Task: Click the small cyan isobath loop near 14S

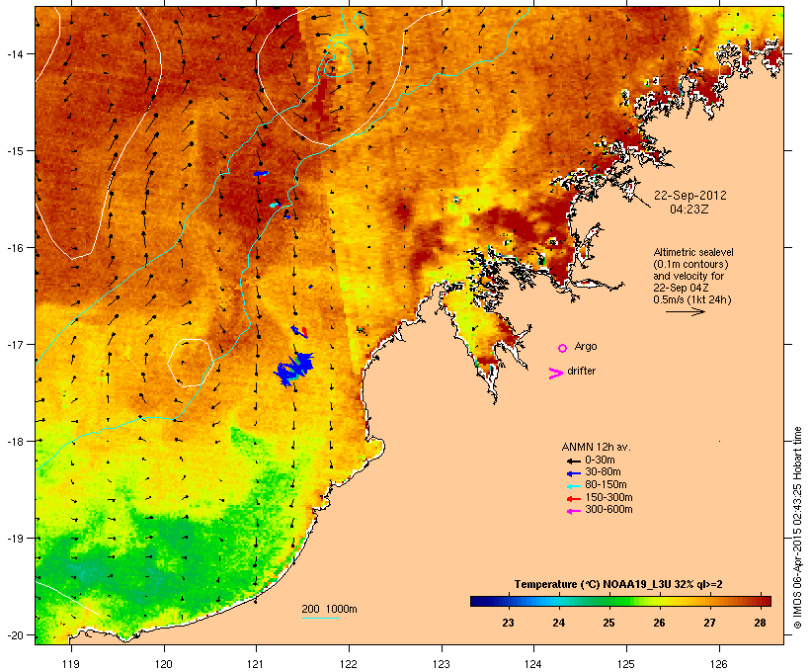Action: [339, 59]
